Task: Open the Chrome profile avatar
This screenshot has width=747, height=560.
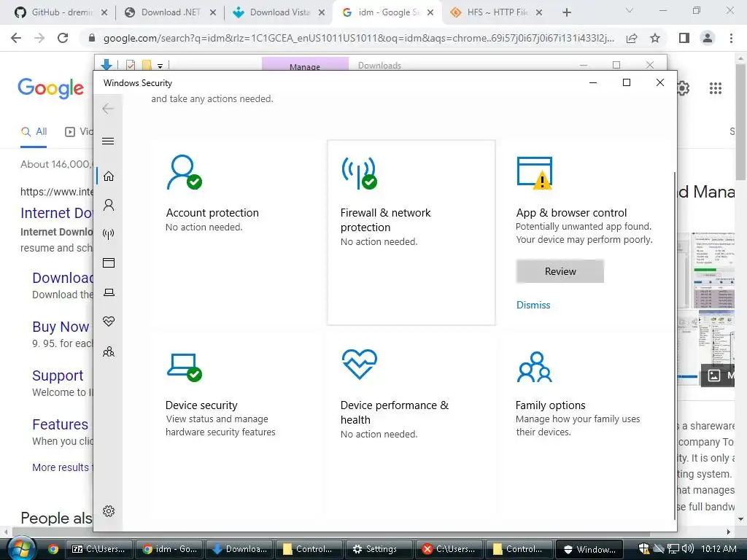Action: tap(708, 38)
